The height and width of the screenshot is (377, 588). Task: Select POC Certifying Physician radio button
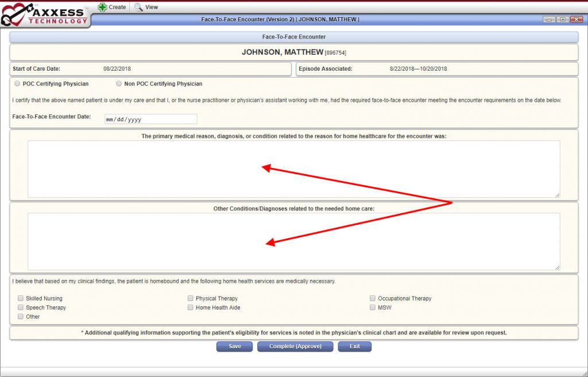[x=17, y=83]
